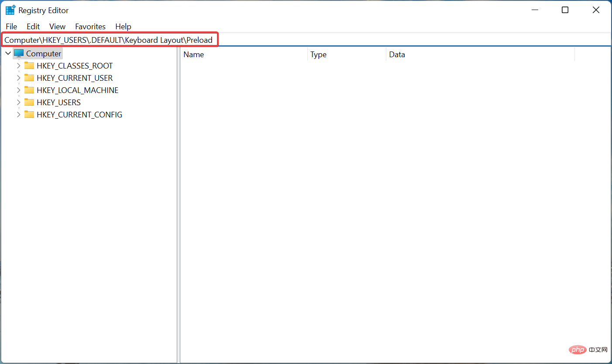Screen dimensions: 612x364
Task: Click the HKEY_CLASSES_ROOT folder icon
Action: pyautogui.click(x=29, y=65)
